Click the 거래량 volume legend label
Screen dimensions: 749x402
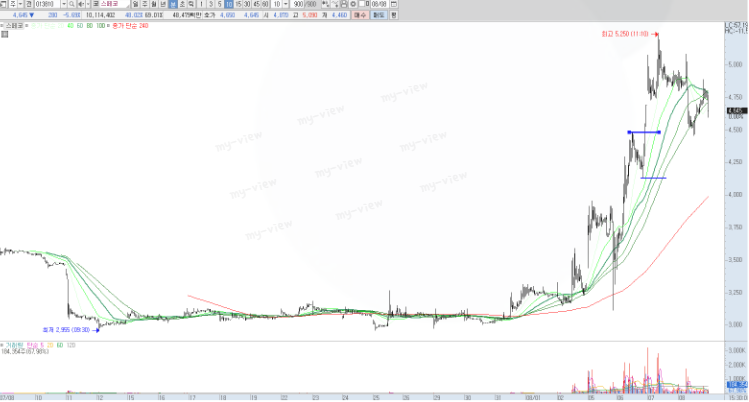click(14, 345)
